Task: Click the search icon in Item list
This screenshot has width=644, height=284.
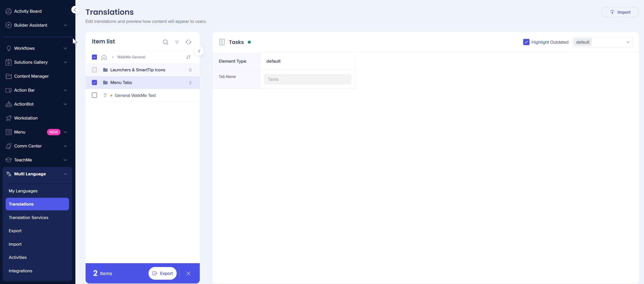Action: [x=165, y=42]
